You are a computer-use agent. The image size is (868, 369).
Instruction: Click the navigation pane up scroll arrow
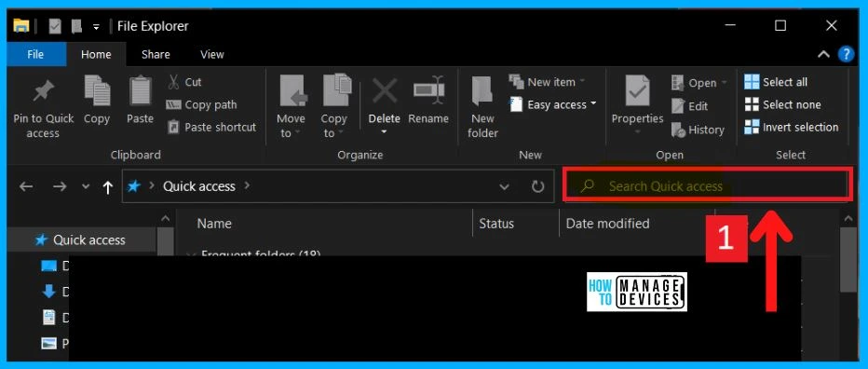tap(165, 219)
